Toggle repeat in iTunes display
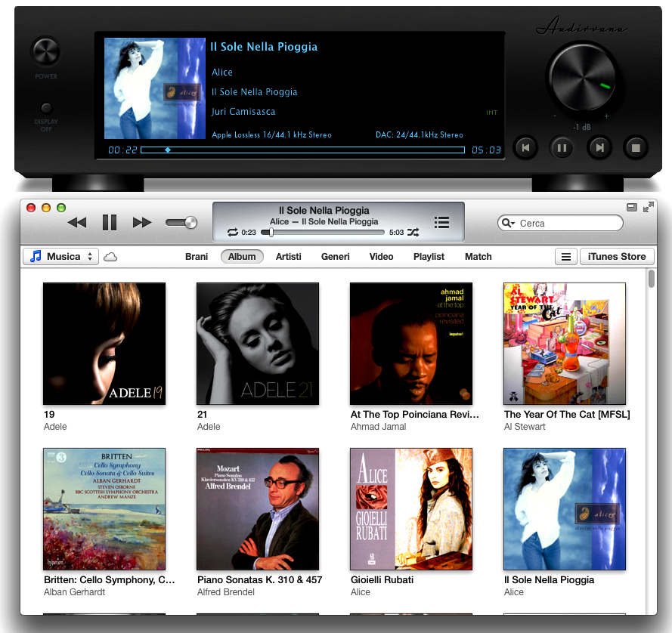This screenshot has height=633, width=672. point(233,232)
